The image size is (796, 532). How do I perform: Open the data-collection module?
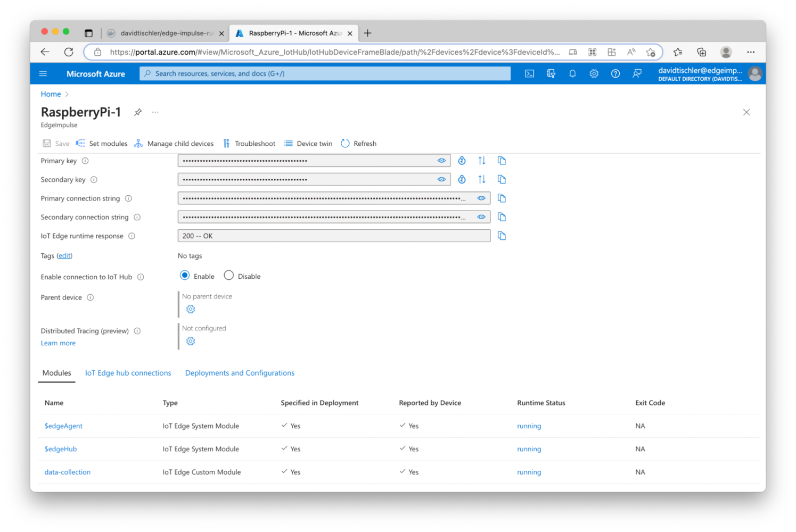point(68,472)
